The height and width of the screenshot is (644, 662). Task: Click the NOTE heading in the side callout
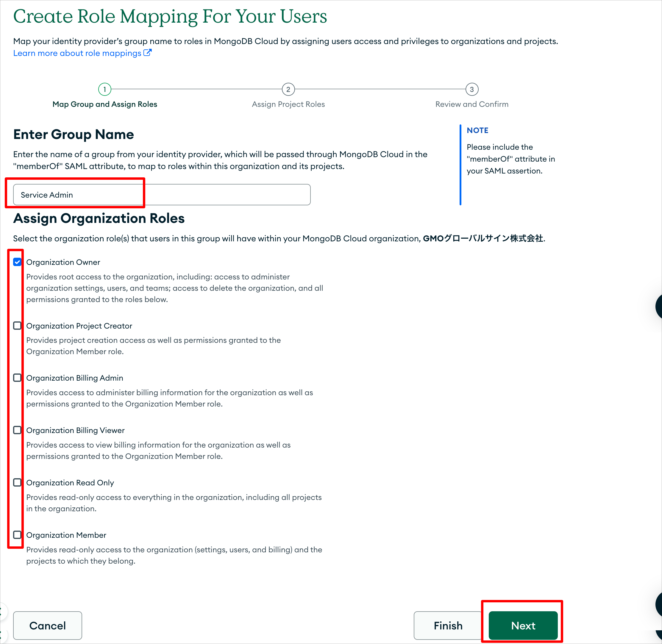coord(477,130)
